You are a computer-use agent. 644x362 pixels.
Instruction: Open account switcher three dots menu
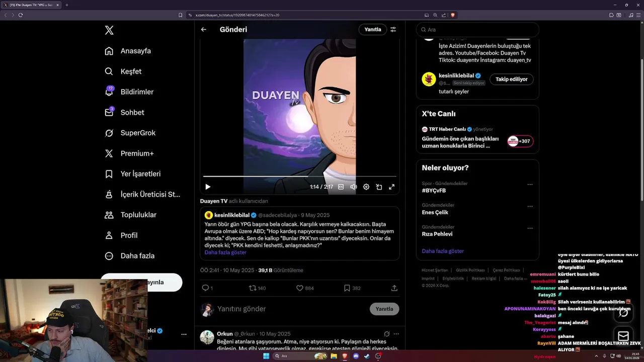tap(184, 334)
